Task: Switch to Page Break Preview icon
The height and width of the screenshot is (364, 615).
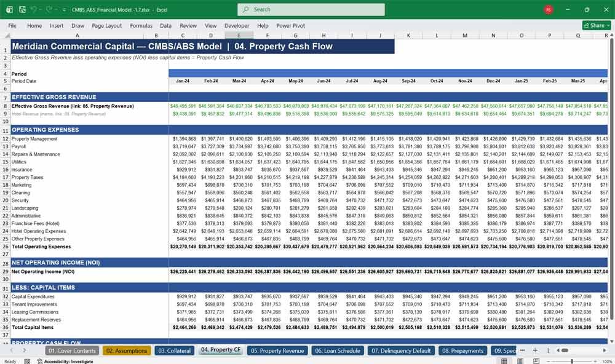Action: [536, 361]
